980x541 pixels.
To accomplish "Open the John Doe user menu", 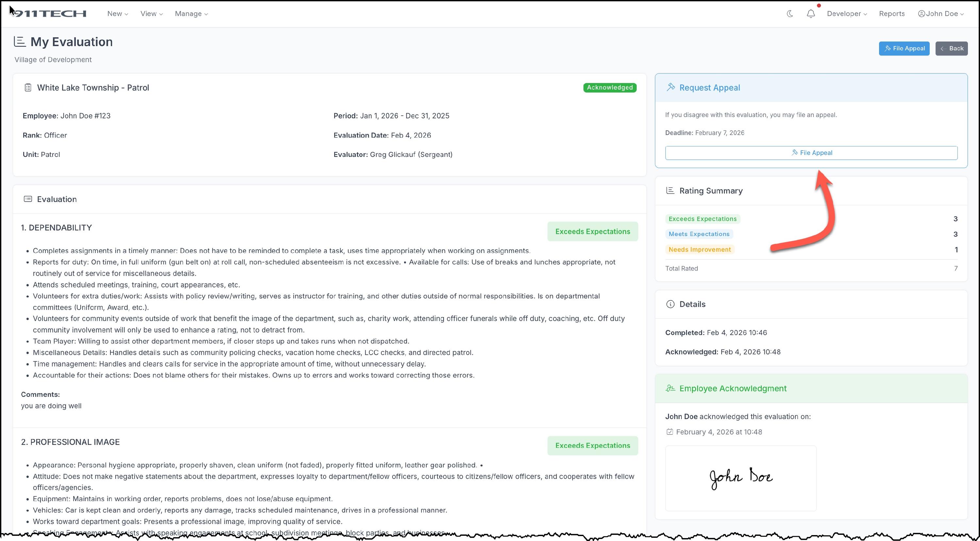I will coord(941,14).
